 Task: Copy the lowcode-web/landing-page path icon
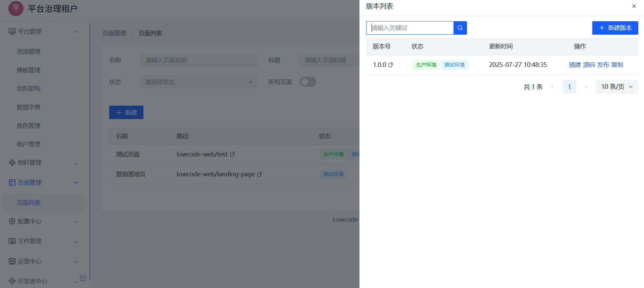[x=259, y=174]
